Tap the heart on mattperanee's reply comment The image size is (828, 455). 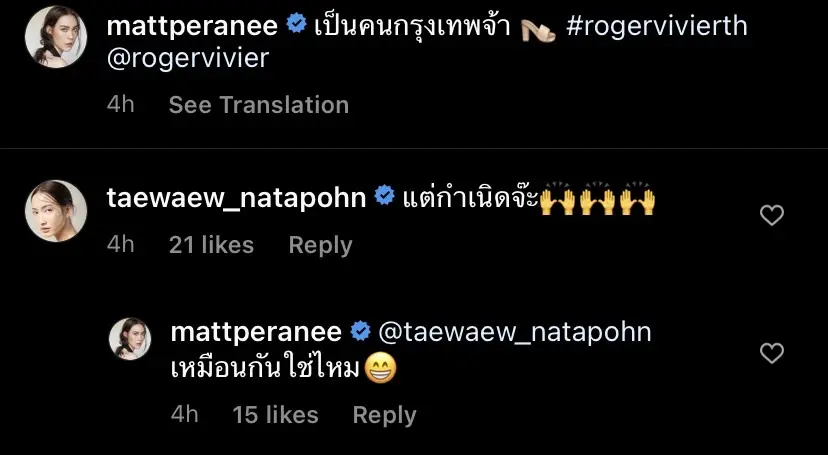pos(771,353)
